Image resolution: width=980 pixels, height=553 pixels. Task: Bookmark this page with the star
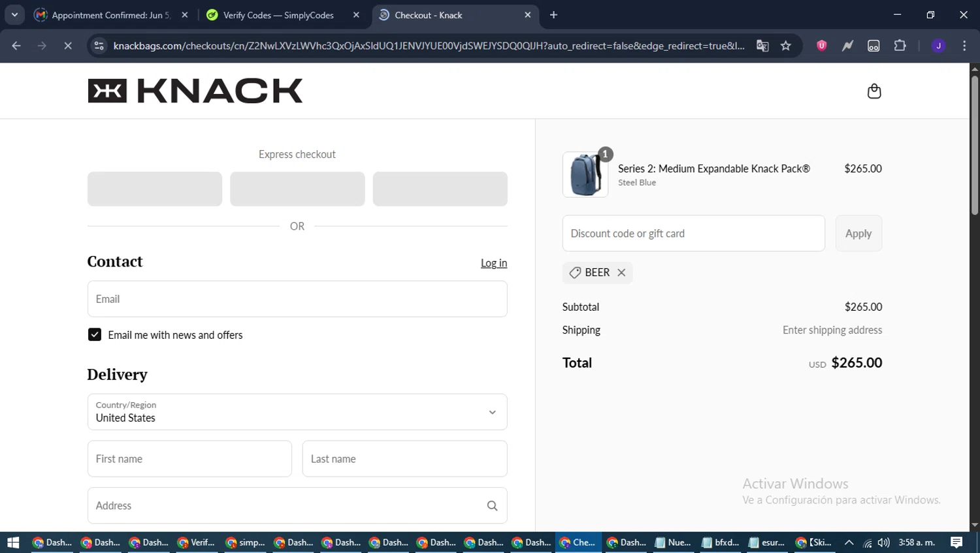point(786,46)
